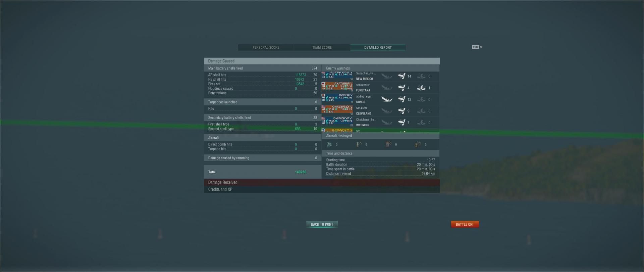Click the sunk-ship icon in Furutaka row
Viewport: 644px width, 272px height.
click(387, 88)
